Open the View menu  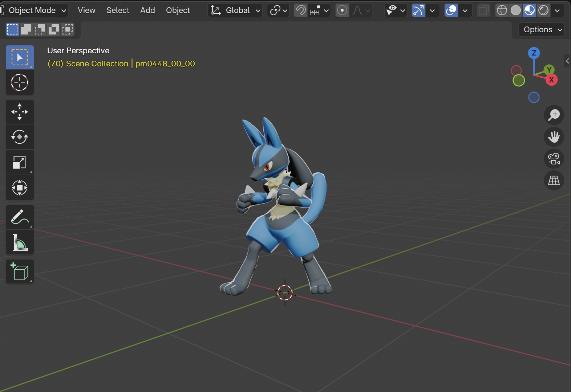[86, 11]
